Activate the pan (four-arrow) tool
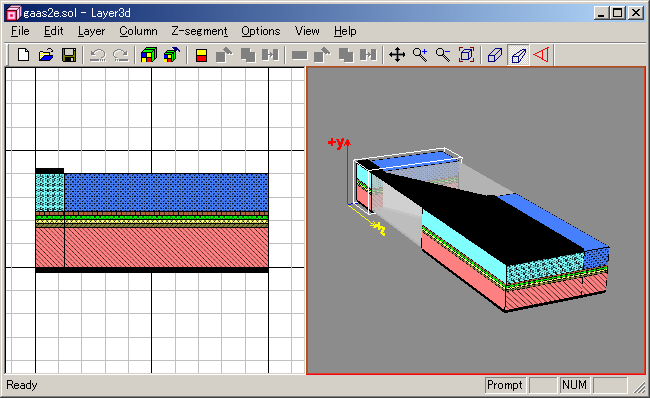The image size is (650, 398). 397,55
